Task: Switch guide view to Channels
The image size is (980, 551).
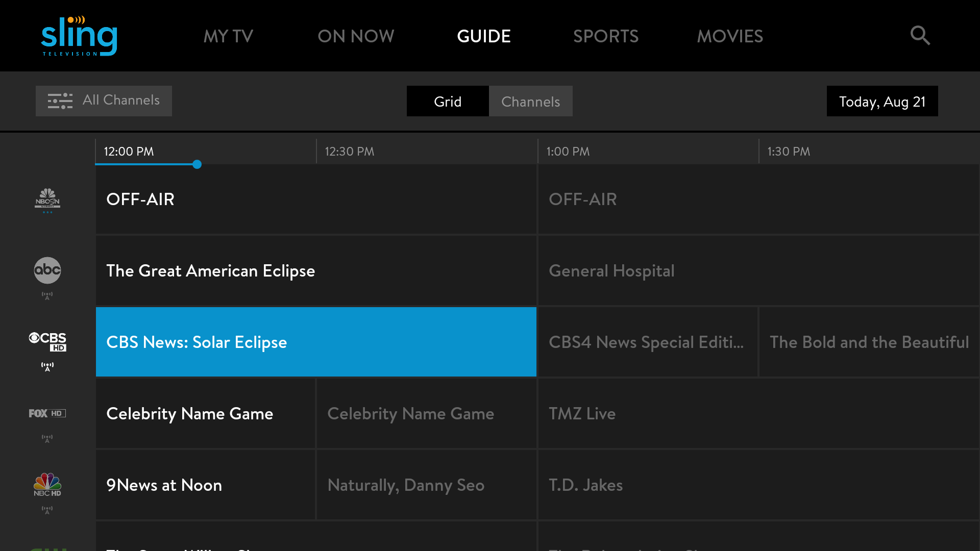Action: click(530, 101)
